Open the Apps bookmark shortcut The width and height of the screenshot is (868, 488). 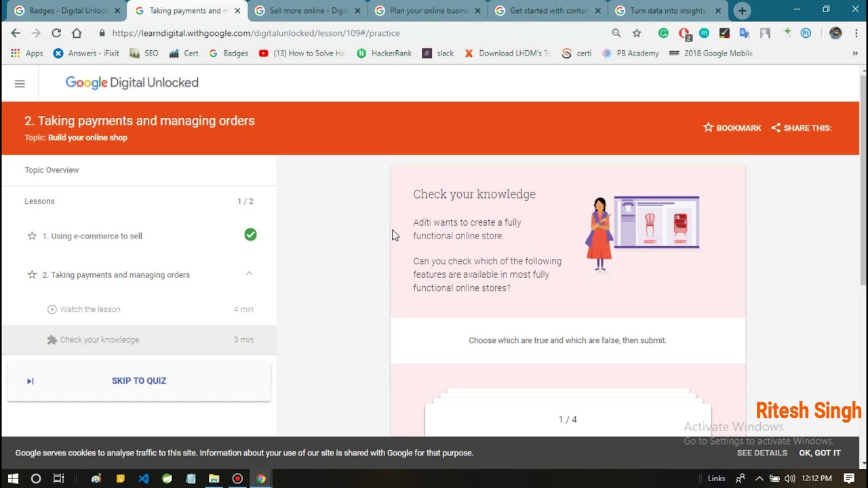[x=26, y=53]
